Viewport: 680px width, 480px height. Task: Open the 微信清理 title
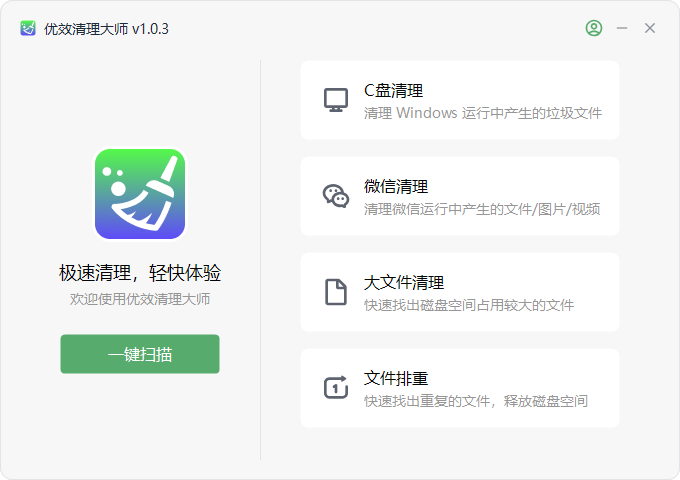pyautogui.click(x=396, y=186)
